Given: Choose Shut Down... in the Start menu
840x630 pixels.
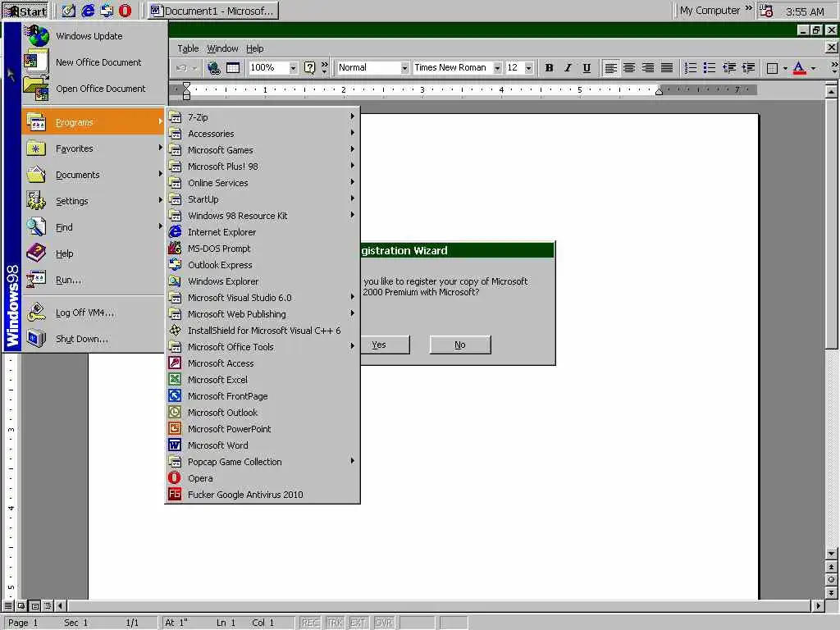Looking at the screenshot, I should tap(93, 339).
